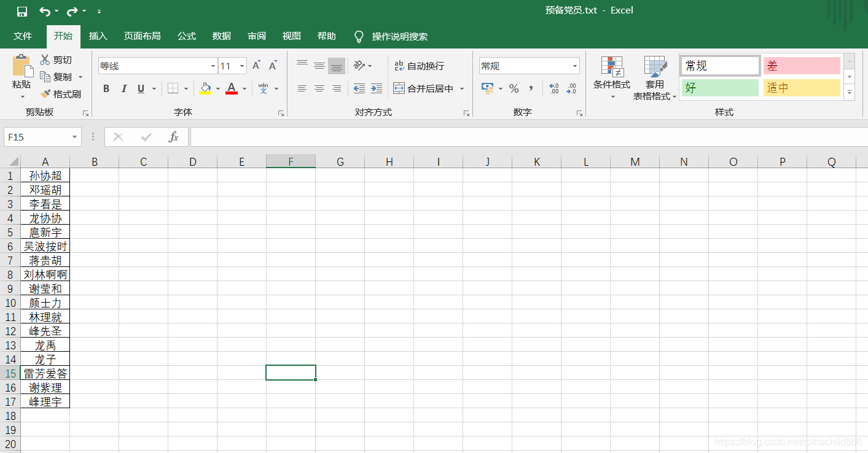Click the Paste clipboard icon

pyautogui.click(x=22, y=66)
